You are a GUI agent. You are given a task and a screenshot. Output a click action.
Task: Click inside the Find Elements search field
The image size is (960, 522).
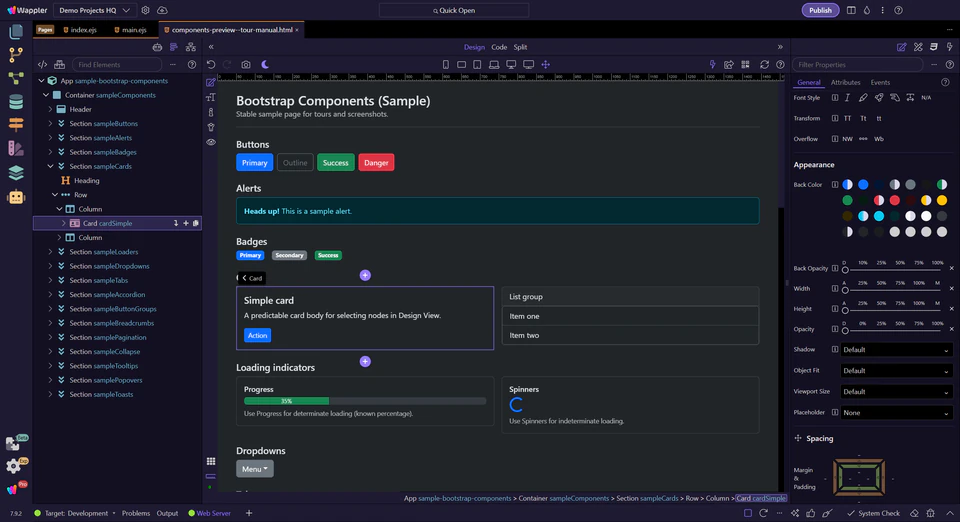click(117, 64)
